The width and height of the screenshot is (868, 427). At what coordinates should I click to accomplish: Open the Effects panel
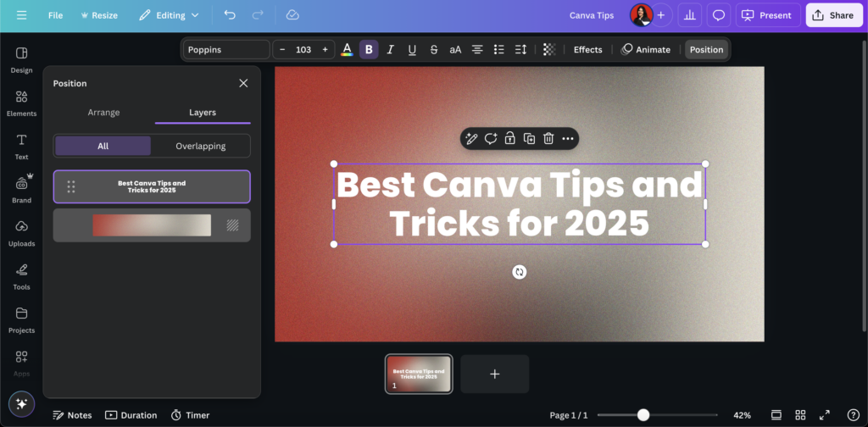pos(588,50)
